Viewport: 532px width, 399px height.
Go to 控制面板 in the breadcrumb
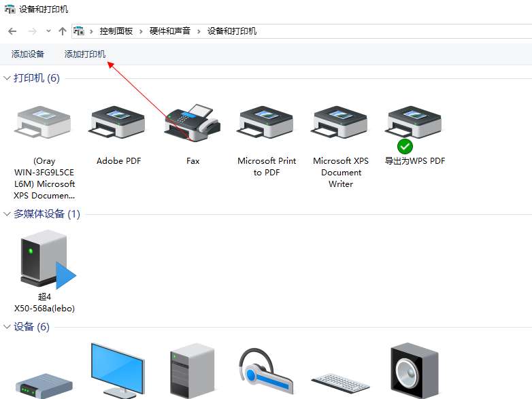point(117,31)
